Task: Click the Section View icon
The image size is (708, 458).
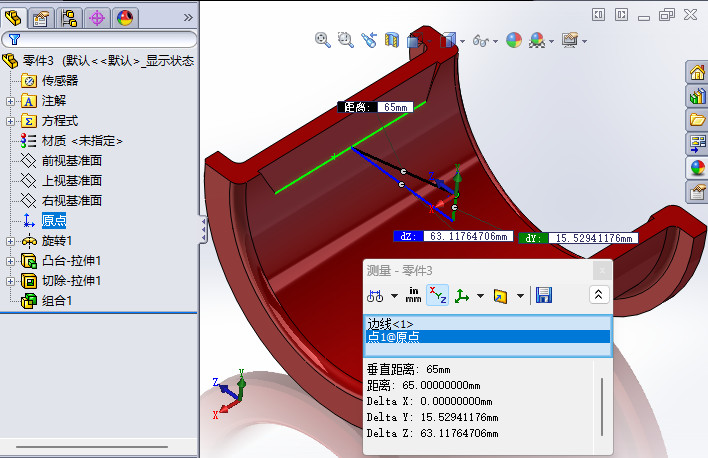Action: point(392,40)
